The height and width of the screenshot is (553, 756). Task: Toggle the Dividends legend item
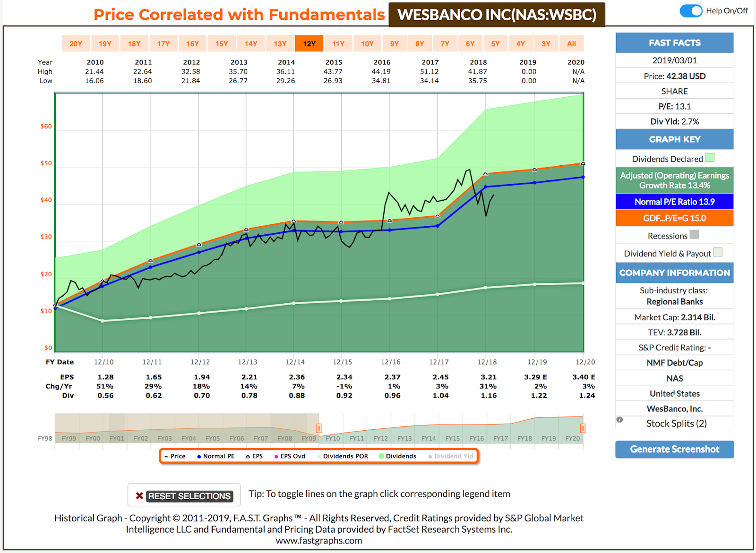coord(398,456)
